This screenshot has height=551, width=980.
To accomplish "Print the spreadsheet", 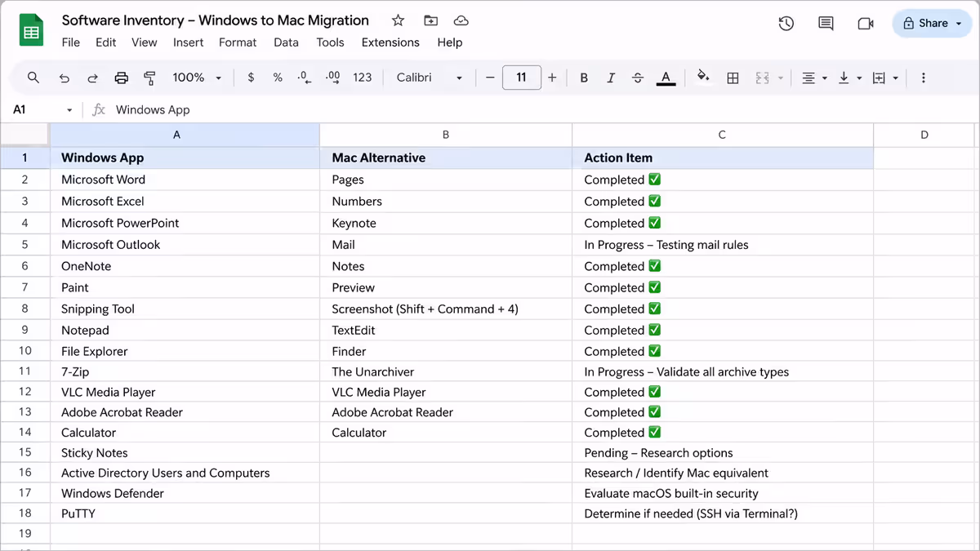I will (x=122, y=78).
